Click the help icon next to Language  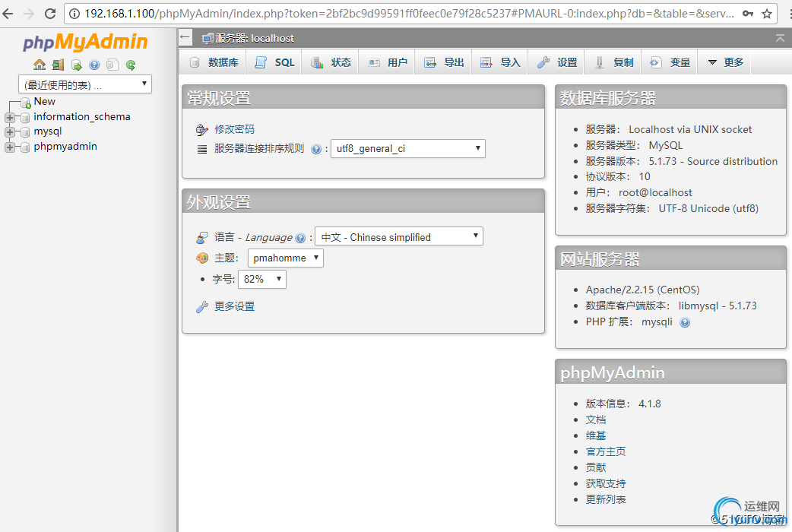tap(300, 238)
